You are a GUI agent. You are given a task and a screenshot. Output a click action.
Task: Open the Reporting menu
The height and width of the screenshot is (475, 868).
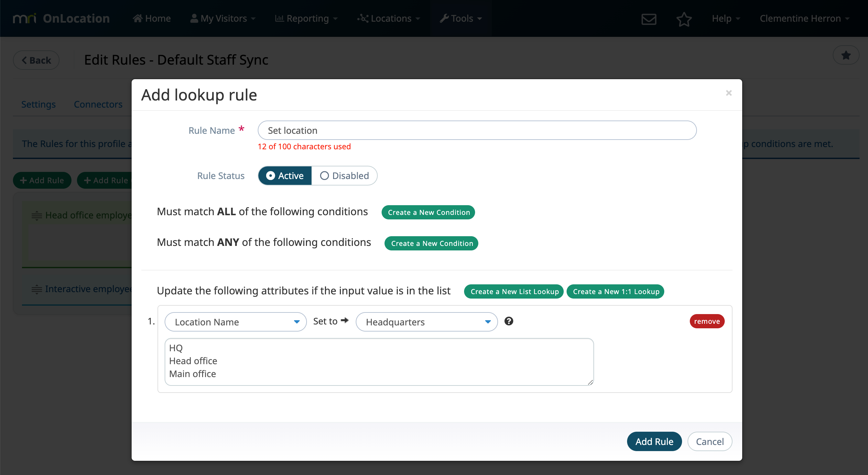tap(306, 18)
